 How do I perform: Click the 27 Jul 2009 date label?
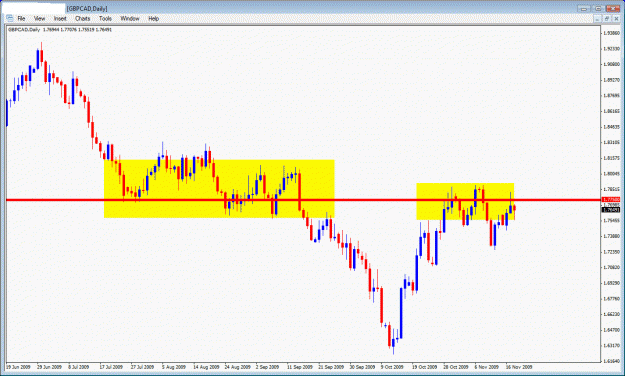142,367
